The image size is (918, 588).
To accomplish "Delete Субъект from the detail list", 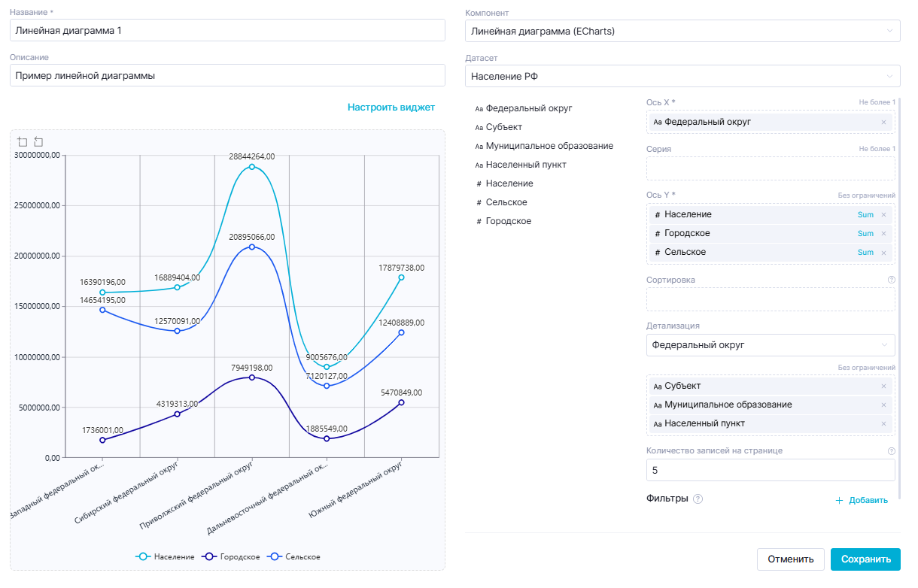I will coord(883,386).
